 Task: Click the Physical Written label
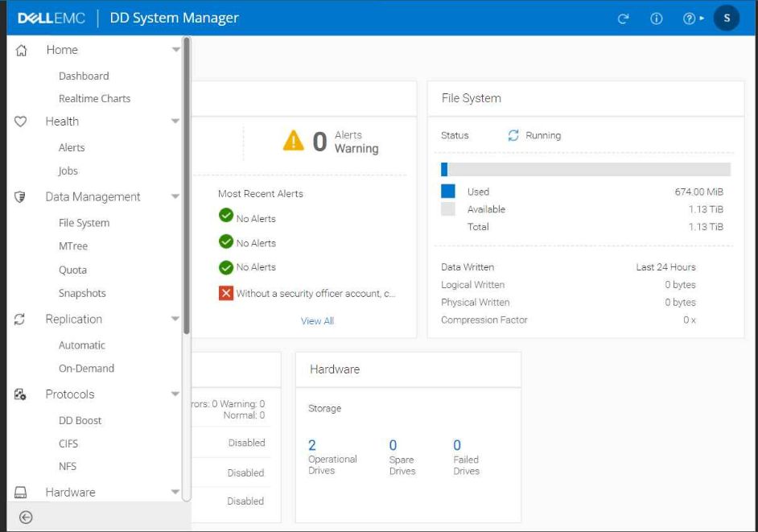pos(476,303)
